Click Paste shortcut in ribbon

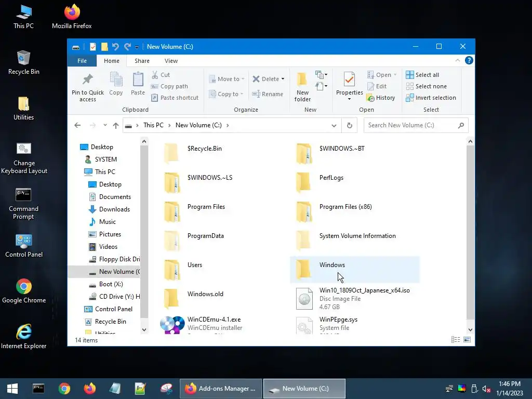[175, 98]
